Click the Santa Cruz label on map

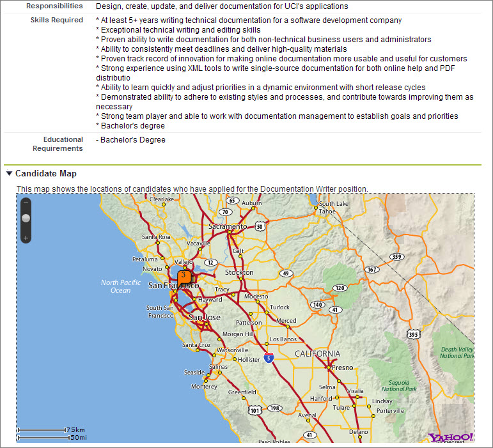(x=196, y=344)
